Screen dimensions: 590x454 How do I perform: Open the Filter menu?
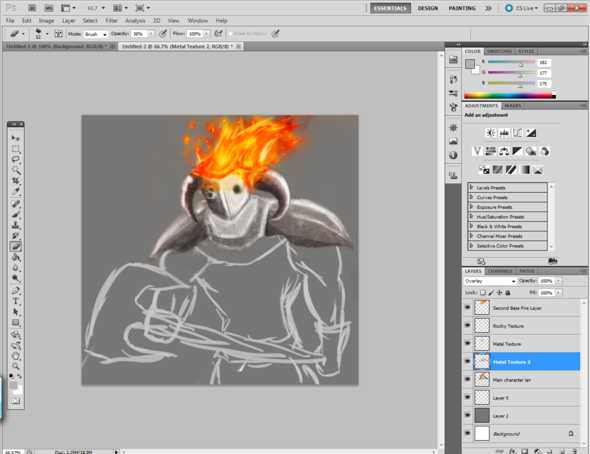[111, 21]
